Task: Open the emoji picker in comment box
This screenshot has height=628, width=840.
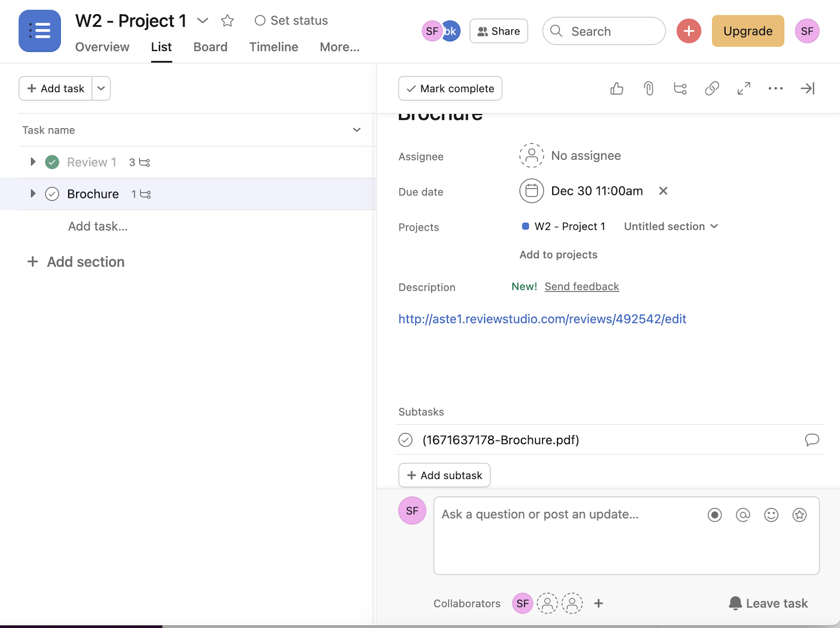Action: [x=771, y=515]
